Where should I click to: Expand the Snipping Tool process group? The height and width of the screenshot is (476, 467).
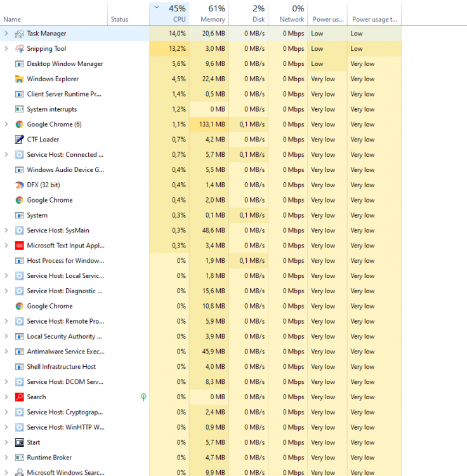(x=6, y=49)
